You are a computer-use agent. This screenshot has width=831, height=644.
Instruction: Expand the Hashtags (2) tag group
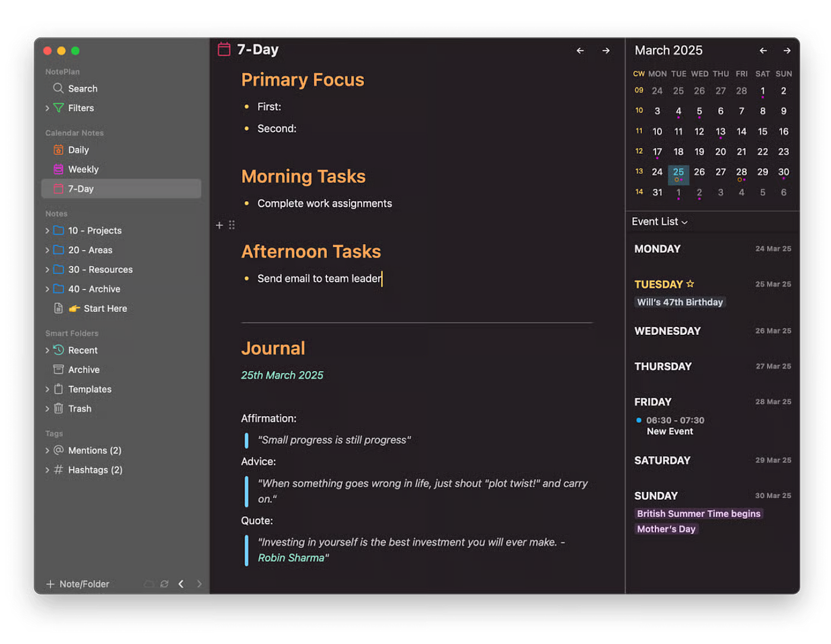coord(47,469)
